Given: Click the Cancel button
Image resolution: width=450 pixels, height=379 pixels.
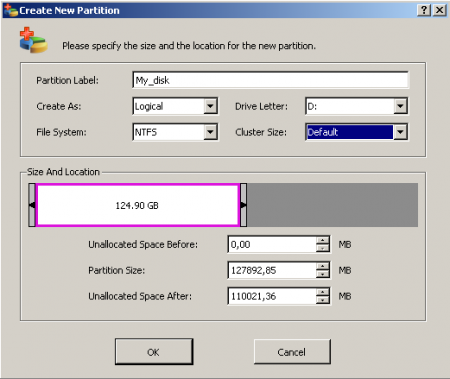Looking at the screenshot, I should click(x=292, y=352).
